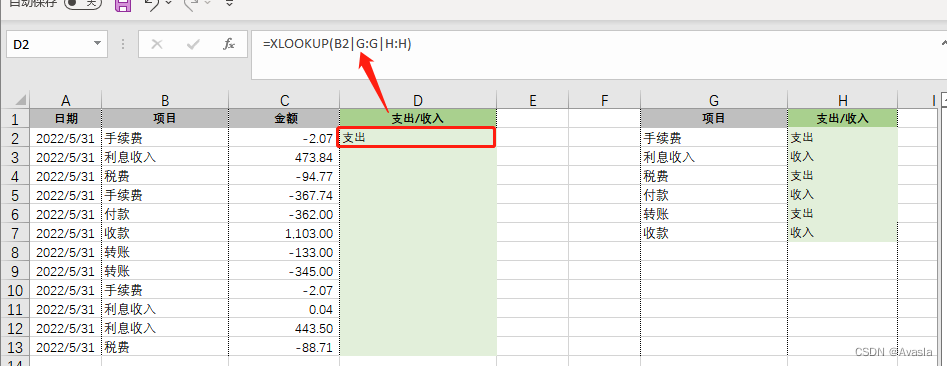Screen dimensions: 947x366
Task: Select row 13 header
Action: (x=16, y=347)
